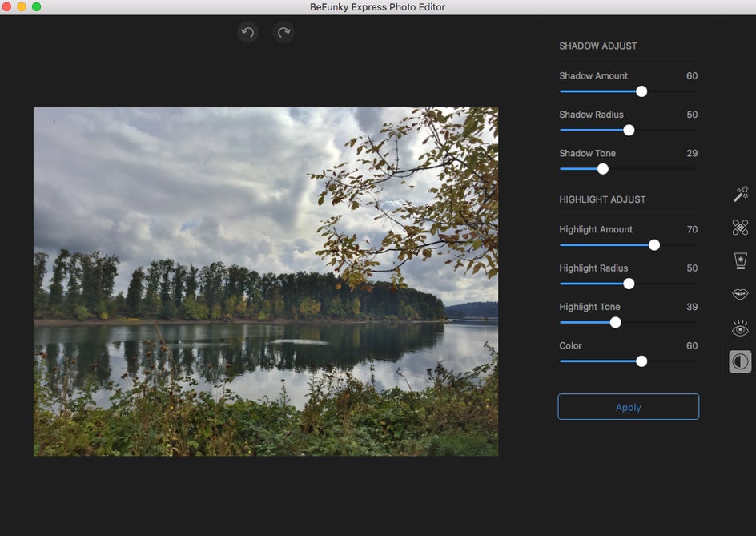This screenshot has height=536, width=756.
Task: Click the redo arrow button
Action: point(283,32)
